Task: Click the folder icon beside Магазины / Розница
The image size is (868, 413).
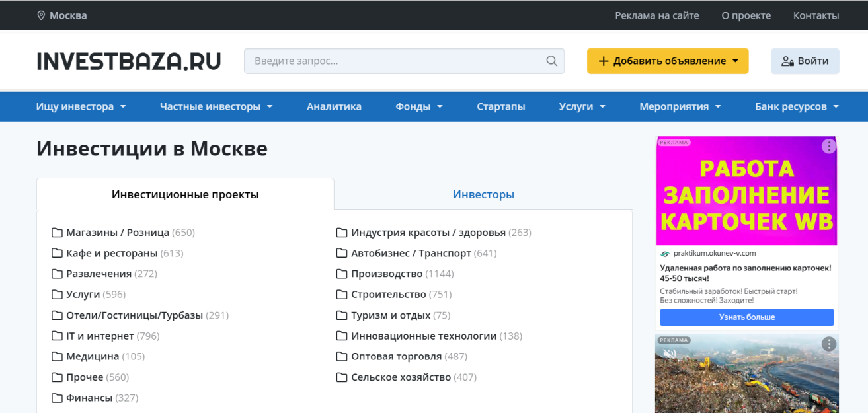Action: 56,232
